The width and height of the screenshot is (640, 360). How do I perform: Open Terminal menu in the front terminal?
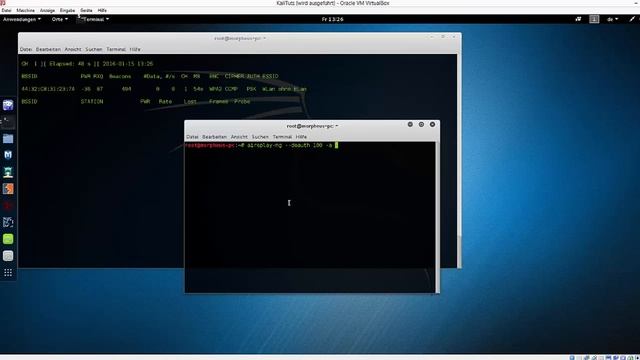[282, 137]
